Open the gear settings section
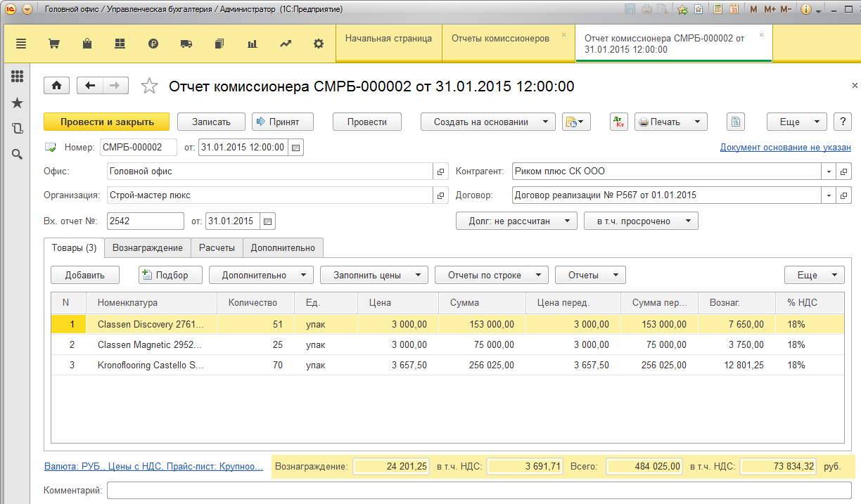This screenshot has height=504, width=861. tap(319, 44)
